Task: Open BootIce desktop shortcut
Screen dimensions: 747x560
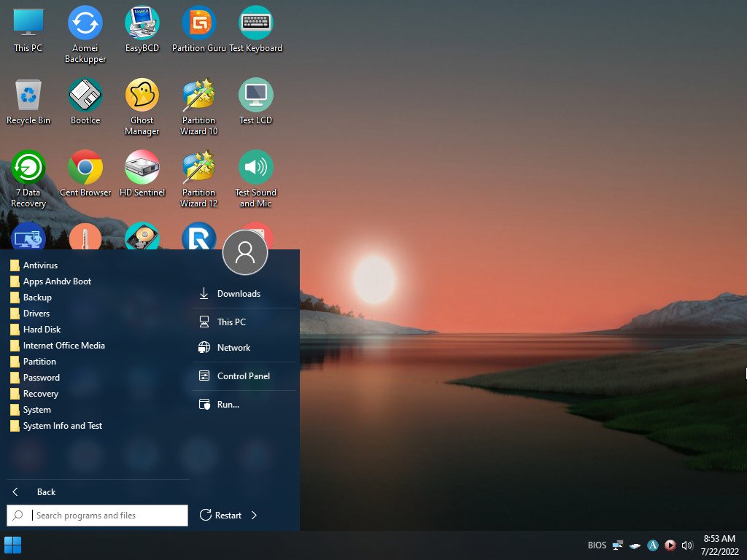Action: tap(85, 96)
